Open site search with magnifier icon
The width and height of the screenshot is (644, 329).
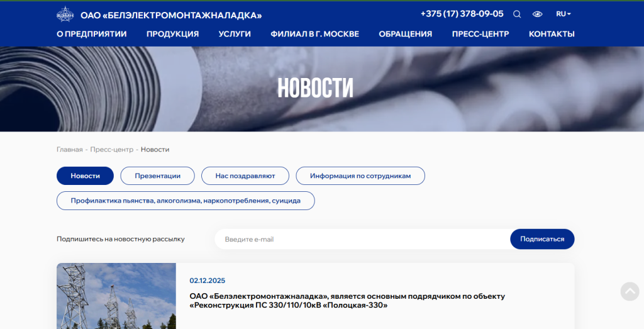tap(517, 14)
